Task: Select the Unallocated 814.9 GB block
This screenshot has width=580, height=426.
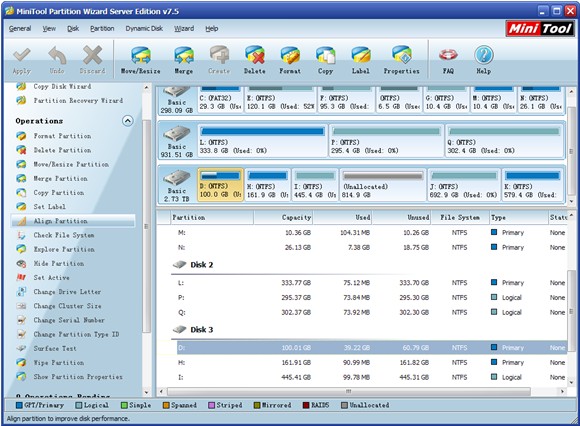Action: [383, 185]
